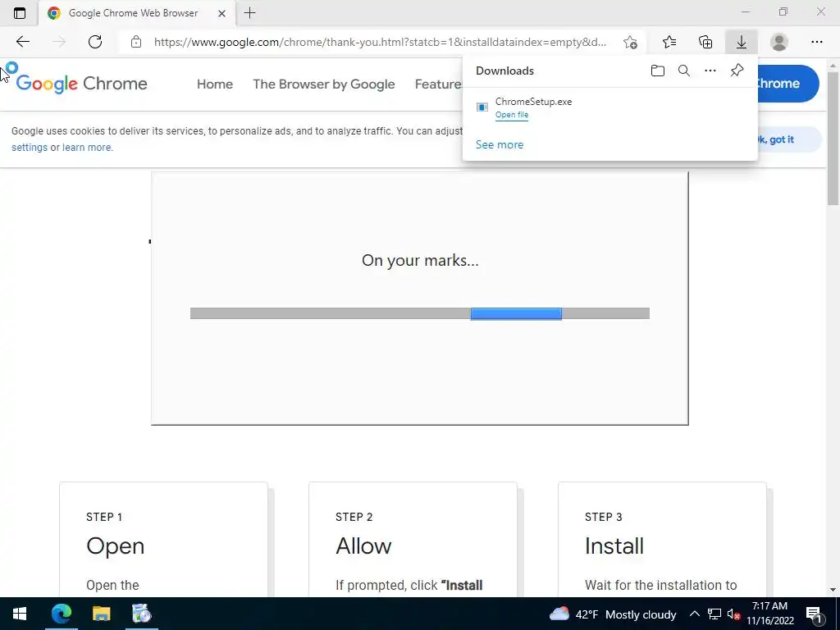Click the Step 2 Allow card
Image resolution: width=840 pixels, height=630 pixels.
(413, 540)
